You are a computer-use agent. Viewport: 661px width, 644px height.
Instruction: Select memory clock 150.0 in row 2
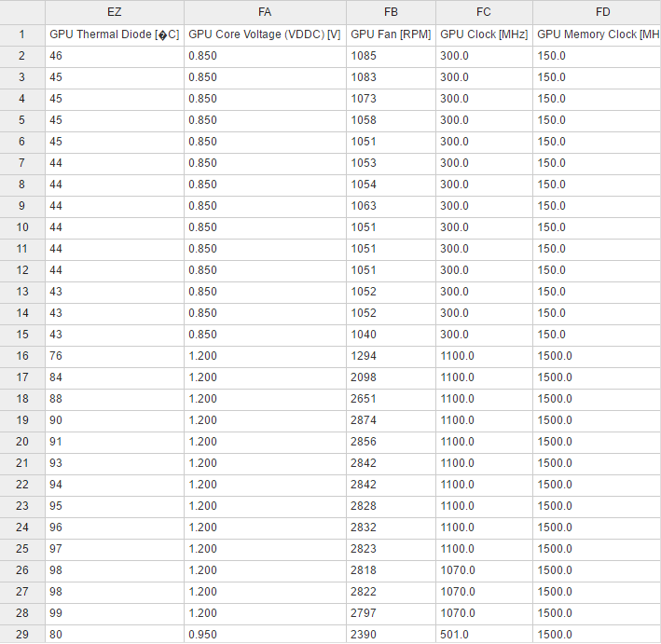(x=597, y=56)
